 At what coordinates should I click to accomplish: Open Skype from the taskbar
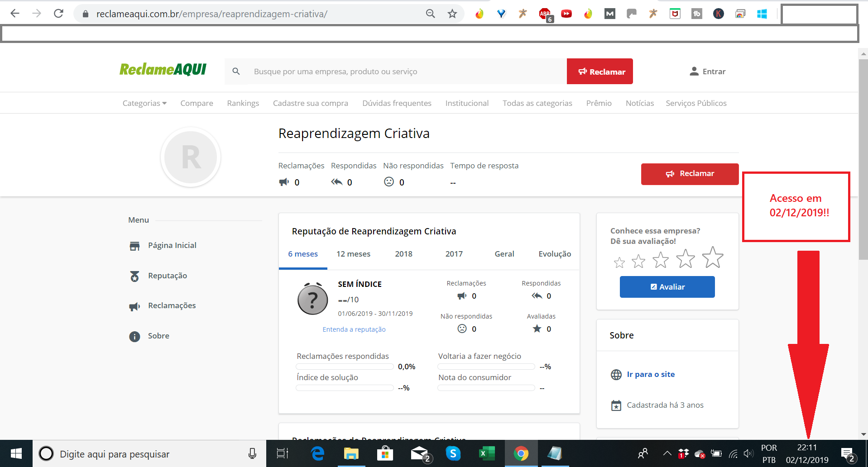453,453
